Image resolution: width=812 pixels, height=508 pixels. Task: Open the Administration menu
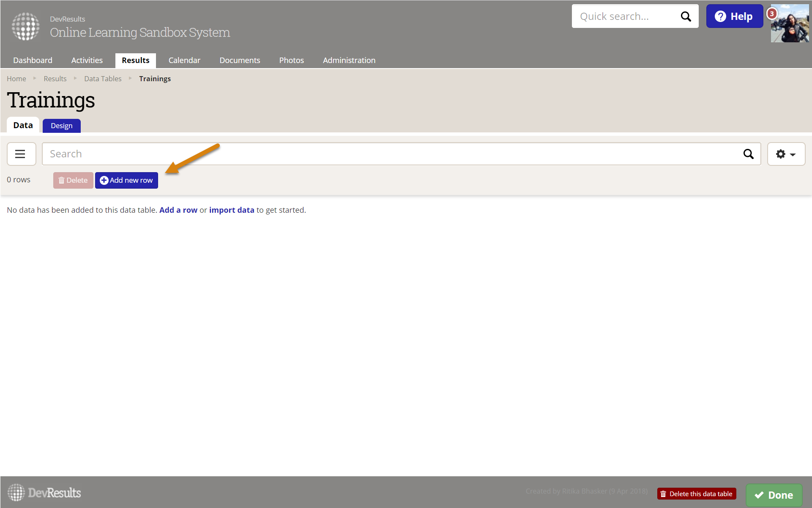point(349,60)
